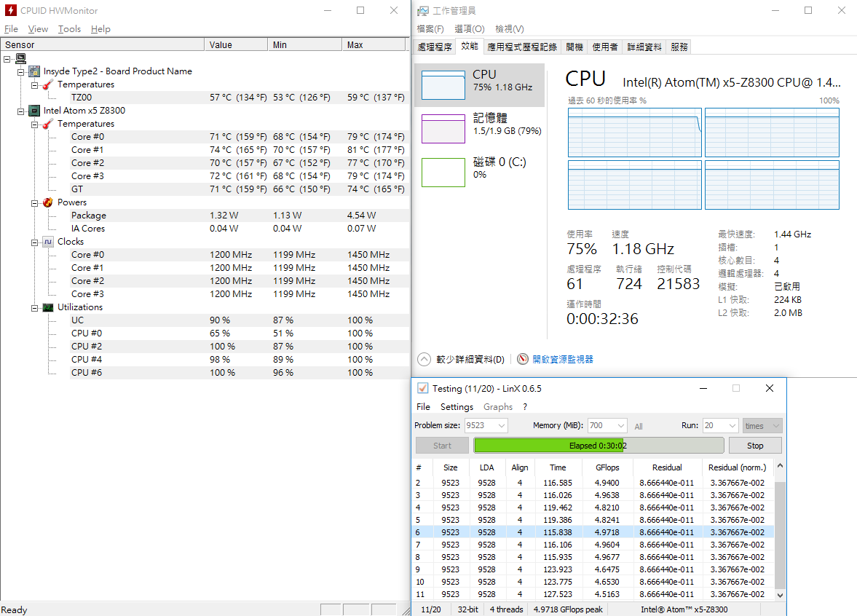Image resolution: width=857 pixels, height=616 pixels.
Task: Click the Value column header in HWMonitor
Action: (236, 45)
